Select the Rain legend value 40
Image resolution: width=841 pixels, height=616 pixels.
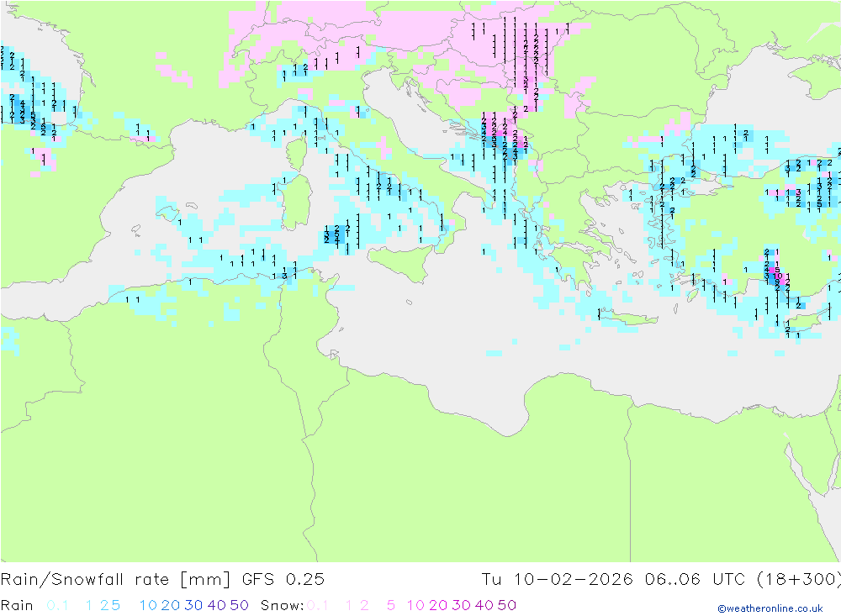click(x=217, y=605)
